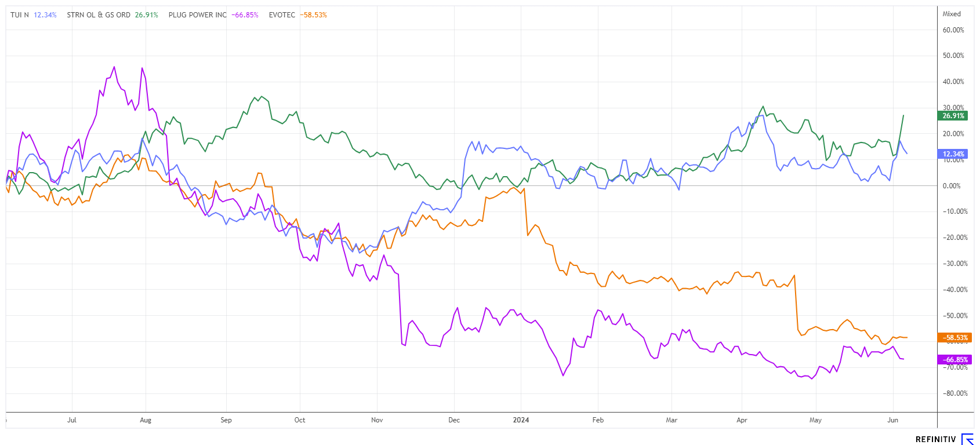The image size is (980, 445).
Task: Select the Nov marker on the time axis
Action: (x=377, y=420)
